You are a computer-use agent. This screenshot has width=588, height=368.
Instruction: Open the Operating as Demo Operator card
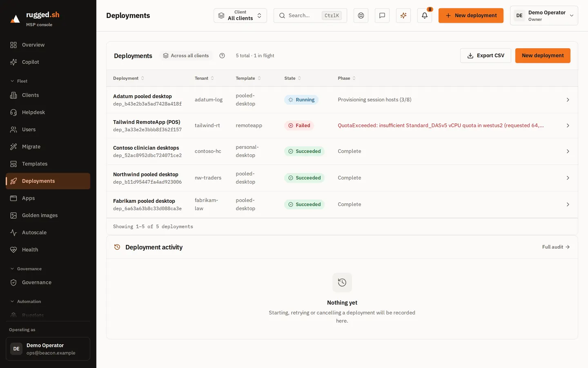click(48, 349)
